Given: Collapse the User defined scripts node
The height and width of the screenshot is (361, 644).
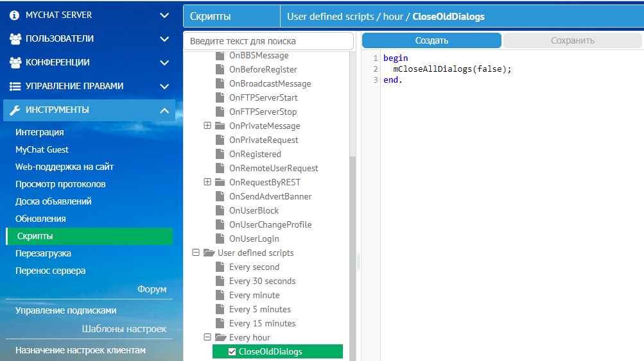Looking at the screenshot, I should [196, 253].
